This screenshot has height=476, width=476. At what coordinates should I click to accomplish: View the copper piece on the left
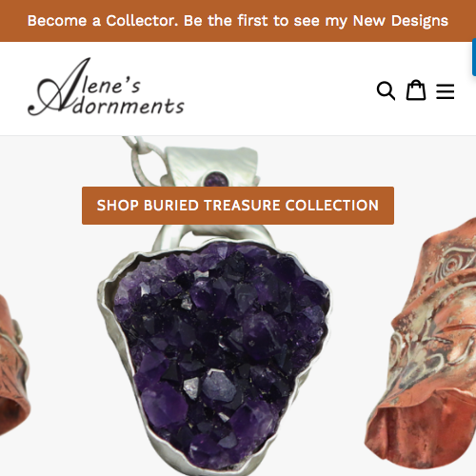tap(12, 365)
